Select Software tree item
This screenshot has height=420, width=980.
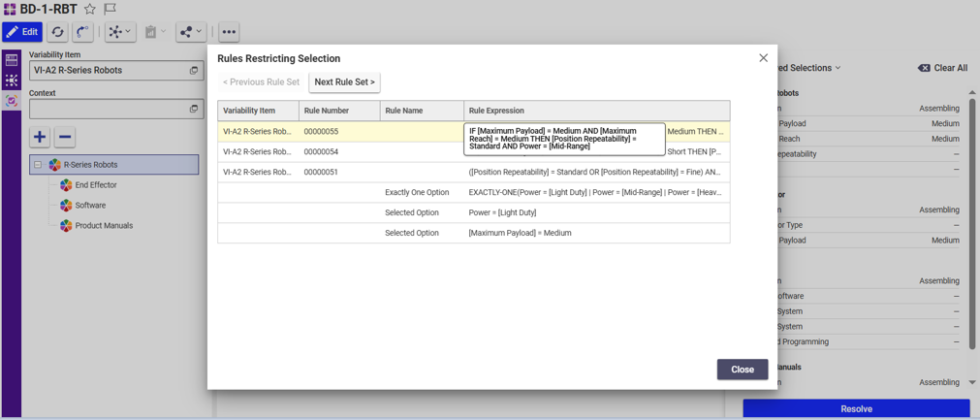tap(90, 205)
